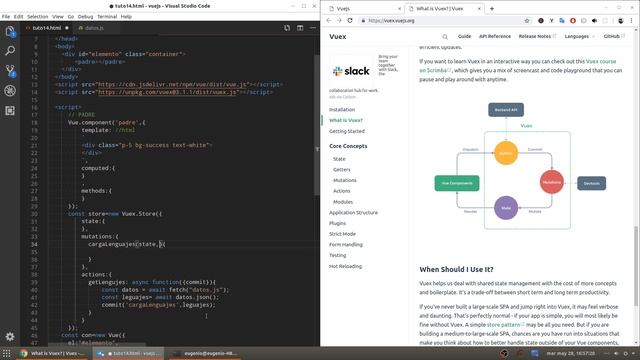Image resolution: width=640 pixels, height=360 pixels.
Task: Open the Chrome three-dot menu
Action: click(x=631, y=20)
